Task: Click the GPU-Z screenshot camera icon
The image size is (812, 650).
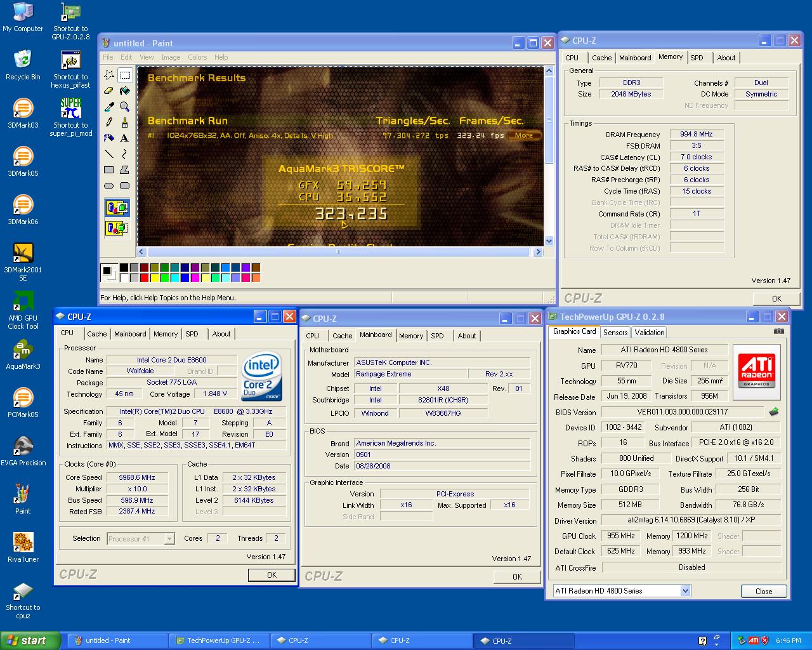Action: pos(779,331)
